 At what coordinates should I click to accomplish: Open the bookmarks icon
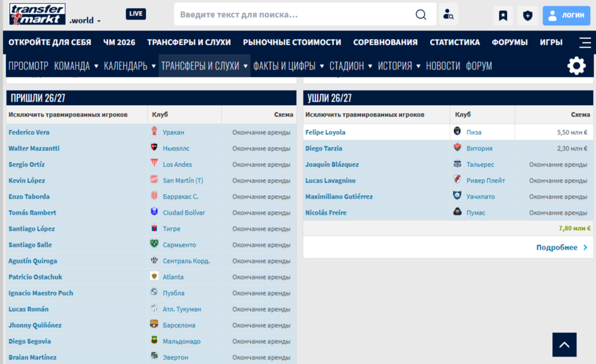pyautogui.click(x=503, y=16)
